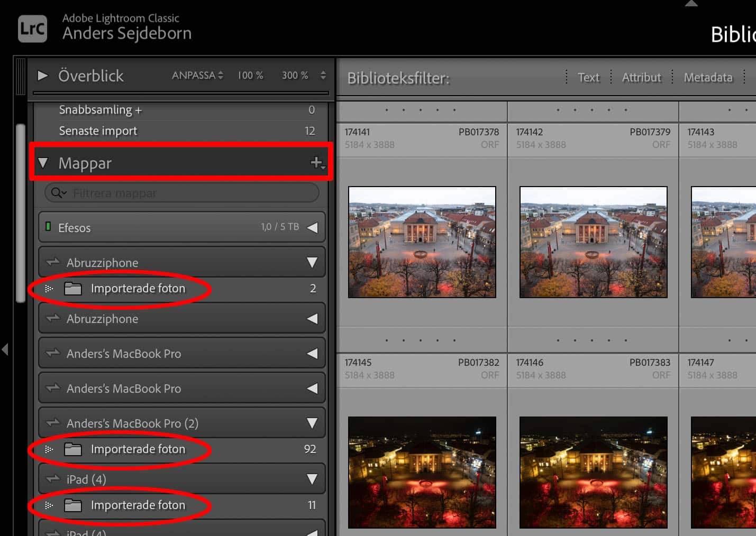Expand subfolders of Importerade foton with 11 photos
The width and height of the screenshot is (756, 536).
[x=49, y=505]
